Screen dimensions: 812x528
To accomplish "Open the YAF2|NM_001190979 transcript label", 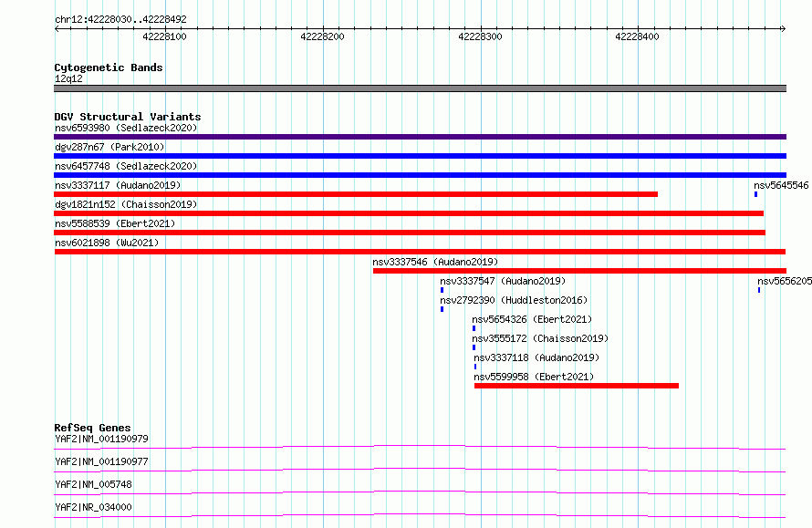I will click(101, 439).
